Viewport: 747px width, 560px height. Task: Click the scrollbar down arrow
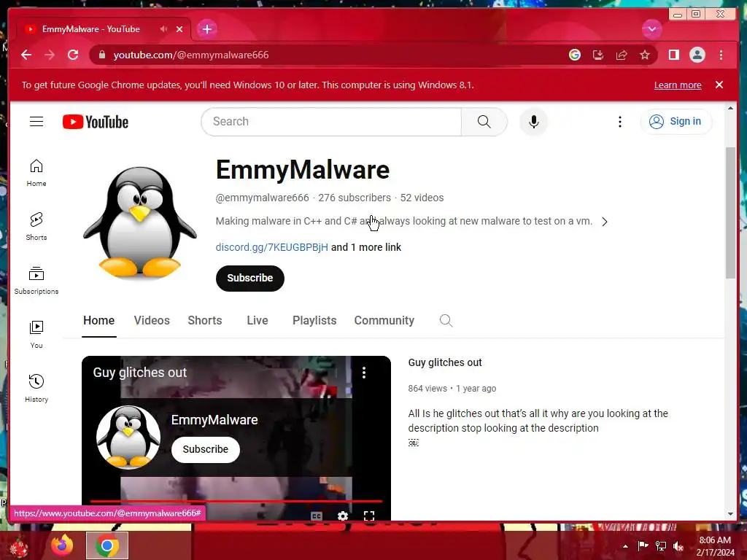pos(730,514)
